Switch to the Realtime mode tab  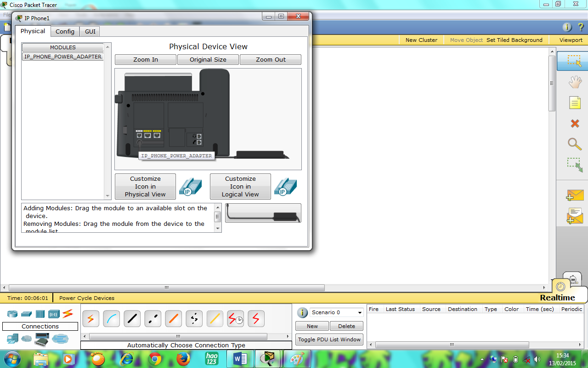point(558,298)
